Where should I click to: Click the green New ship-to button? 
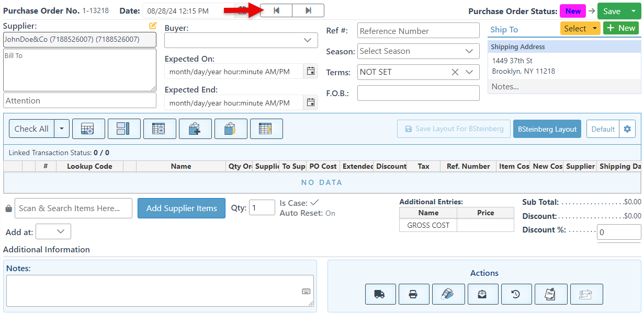tap(620, 28)
